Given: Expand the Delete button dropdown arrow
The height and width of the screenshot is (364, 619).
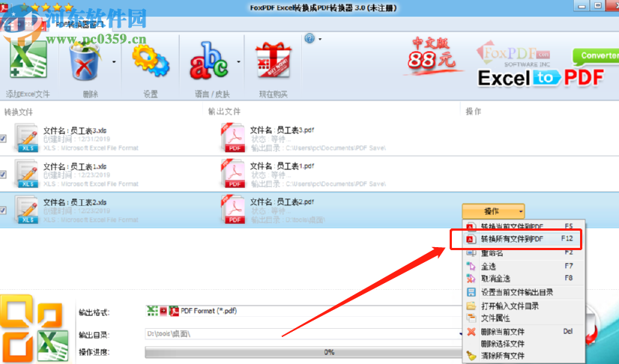Looking at the screenshot, I should pyautogui.click(x=114, y=61).
